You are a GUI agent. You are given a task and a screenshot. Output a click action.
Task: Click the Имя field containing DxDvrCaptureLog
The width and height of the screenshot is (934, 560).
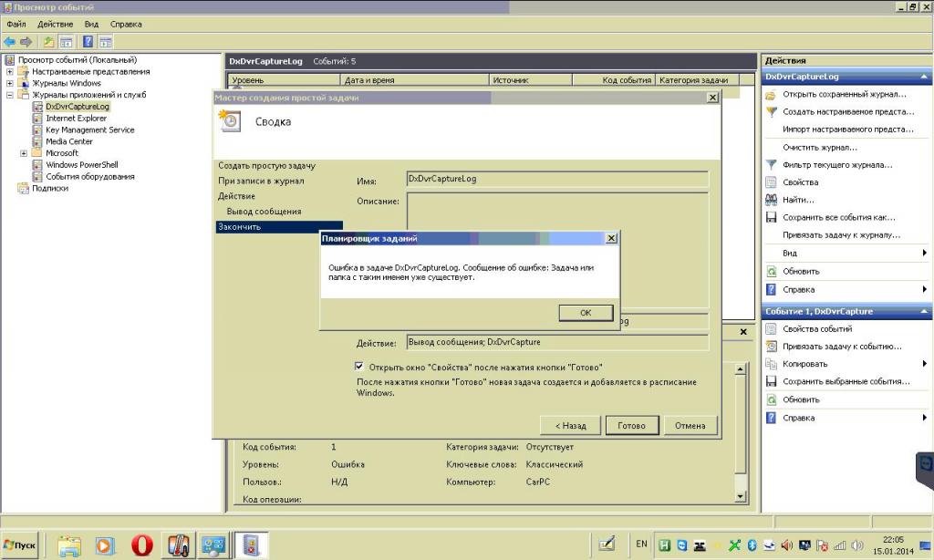click(556, 180)
